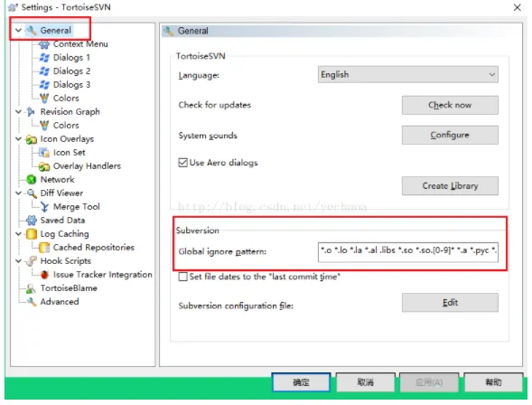
Task: Click the Hook Scripts icon
Action: 32,261
